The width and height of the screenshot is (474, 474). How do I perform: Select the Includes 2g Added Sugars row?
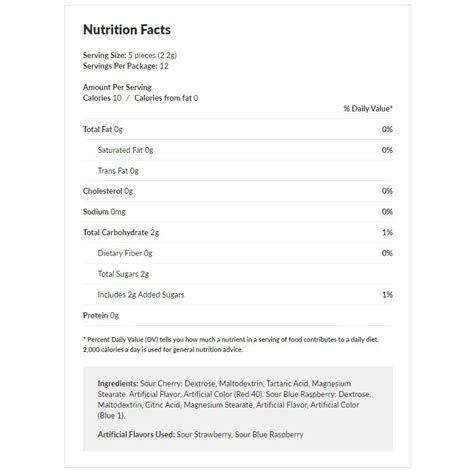[238, 295]
